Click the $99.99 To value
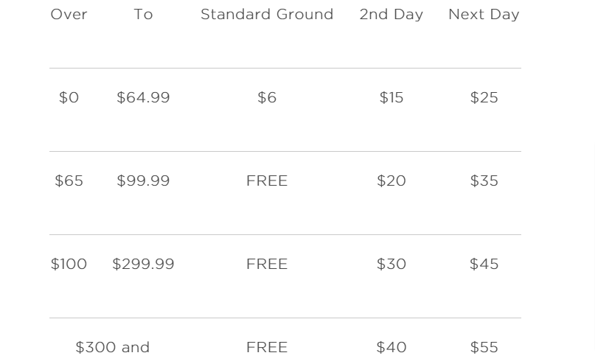595x364 pixels. tap(143, 181)
